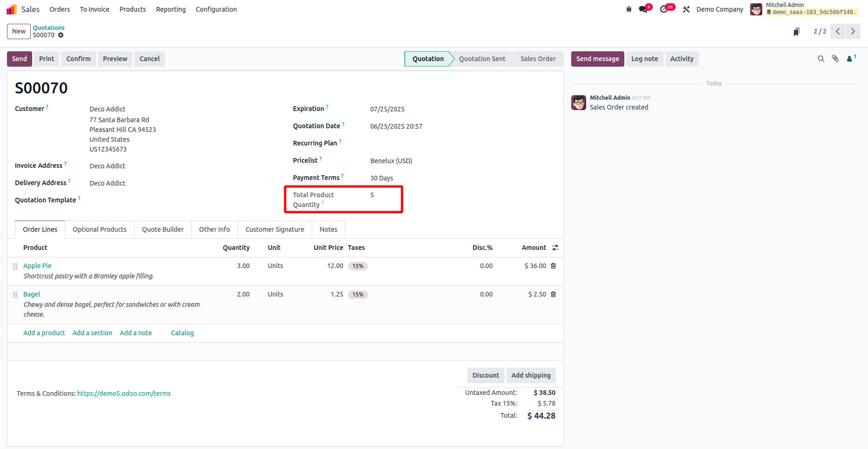
Task: Open the followers list icon
Action: pyautogui.click(x=850, y=59)
